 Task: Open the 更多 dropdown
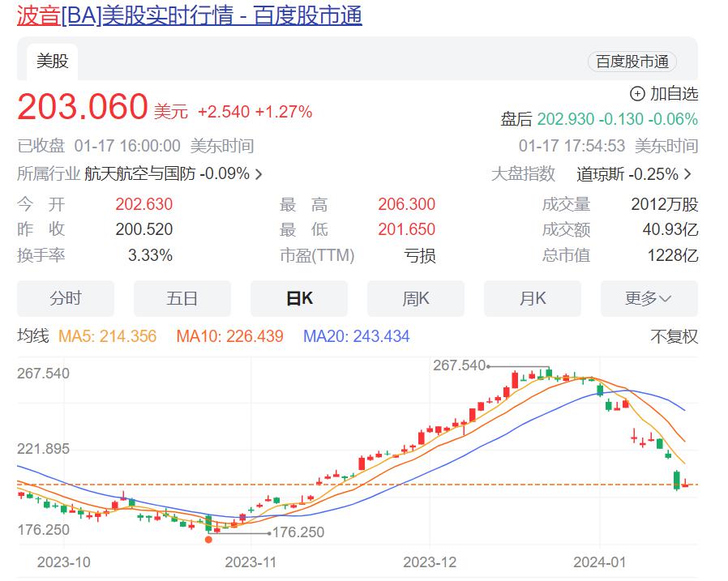(649, 298)
